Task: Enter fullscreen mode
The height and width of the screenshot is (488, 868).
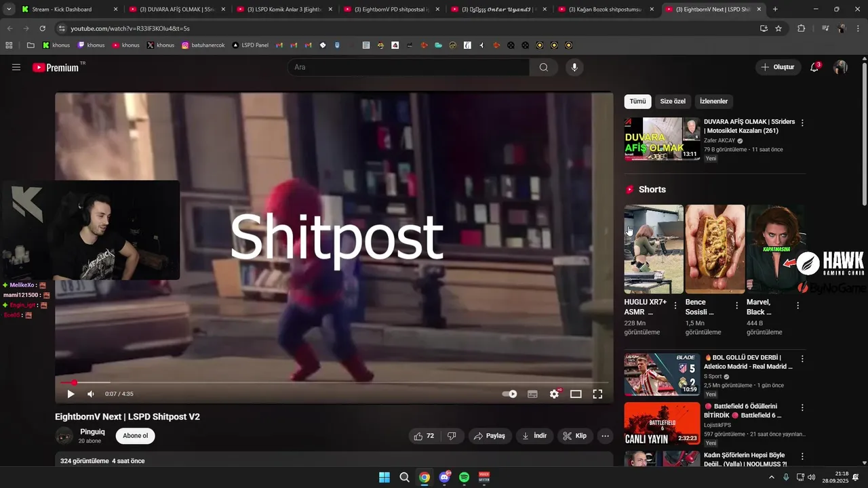Action: [597, 394]
